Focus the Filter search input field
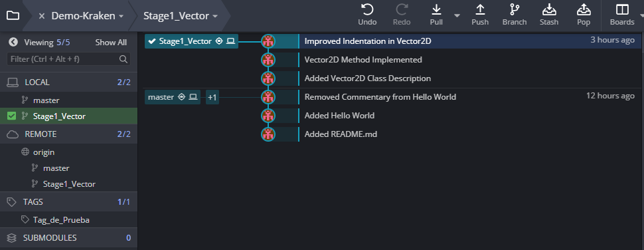 [x=68, y=59]
